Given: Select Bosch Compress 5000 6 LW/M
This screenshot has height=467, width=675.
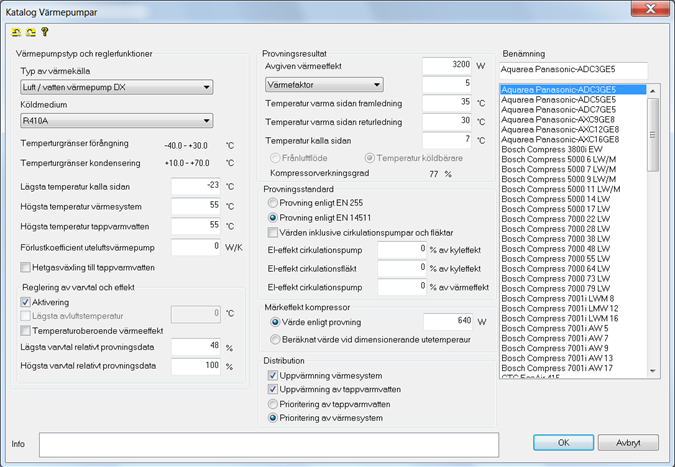Looking at the screenshot, I should (573, 159).
